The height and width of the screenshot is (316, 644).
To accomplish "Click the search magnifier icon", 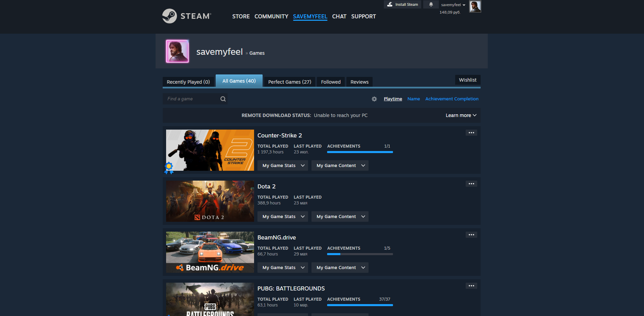I will (223, 99).
